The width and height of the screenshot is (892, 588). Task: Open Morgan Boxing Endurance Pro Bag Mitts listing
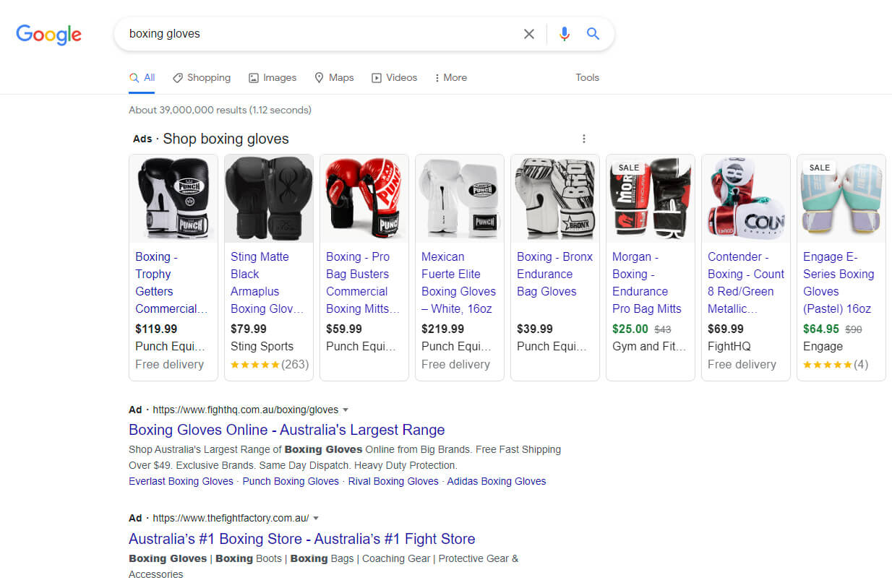point(647,282)
